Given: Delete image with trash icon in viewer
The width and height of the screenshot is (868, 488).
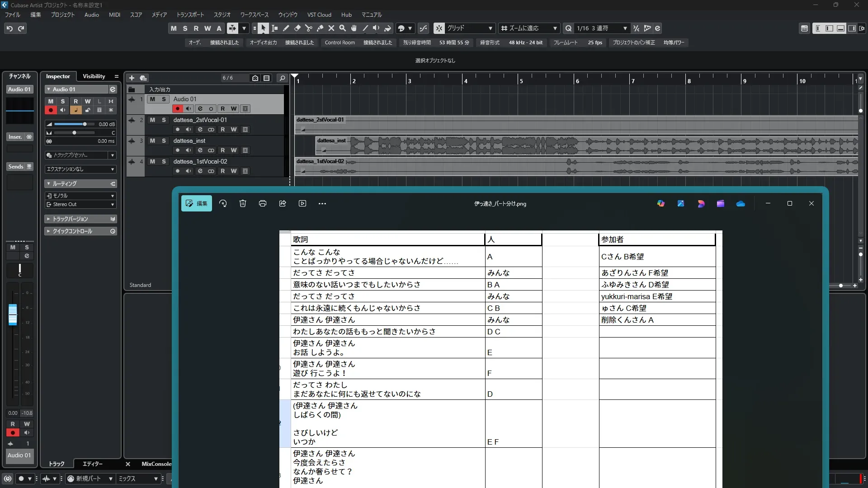Looking at the screenshot, I should (243, 204).
